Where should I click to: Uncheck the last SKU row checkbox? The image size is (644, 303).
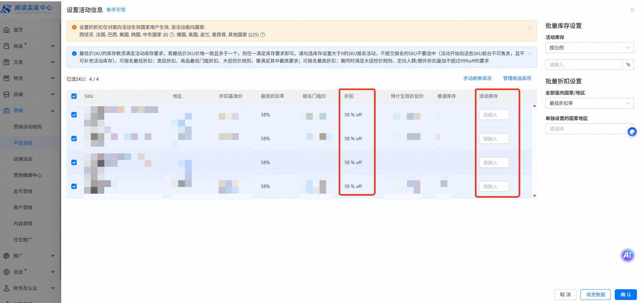(x=74, y=186)
